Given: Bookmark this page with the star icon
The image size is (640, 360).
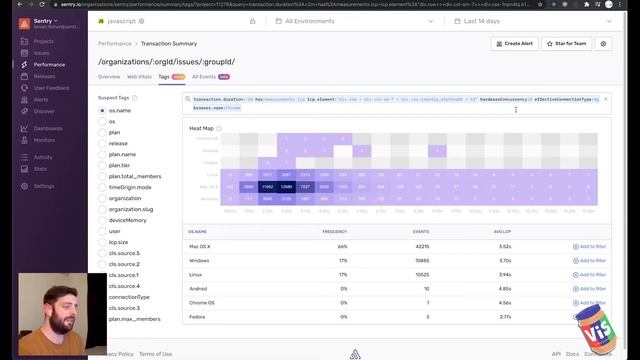Looking at the screenshot, I should pyautogui.click(x=540, y=4).
